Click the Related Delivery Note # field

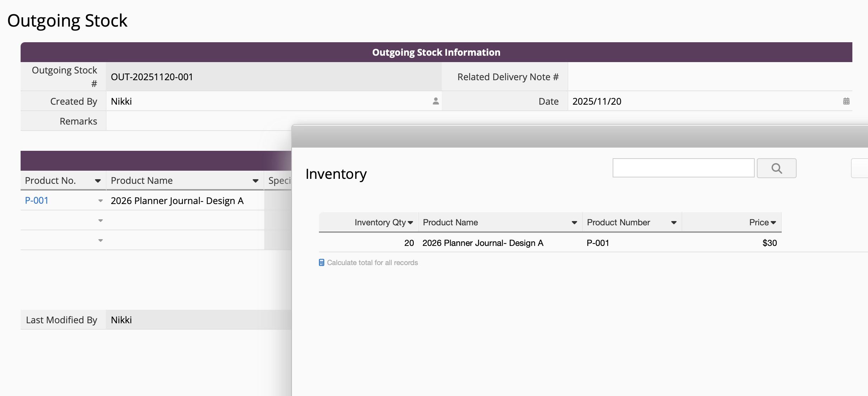tap(710, 77)
